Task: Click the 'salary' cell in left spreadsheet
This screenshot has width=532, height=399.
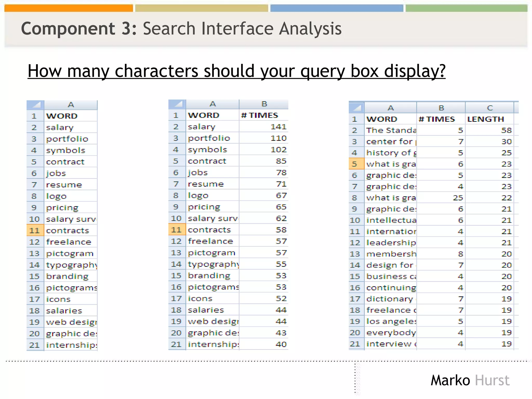Action: coord(71,127)
